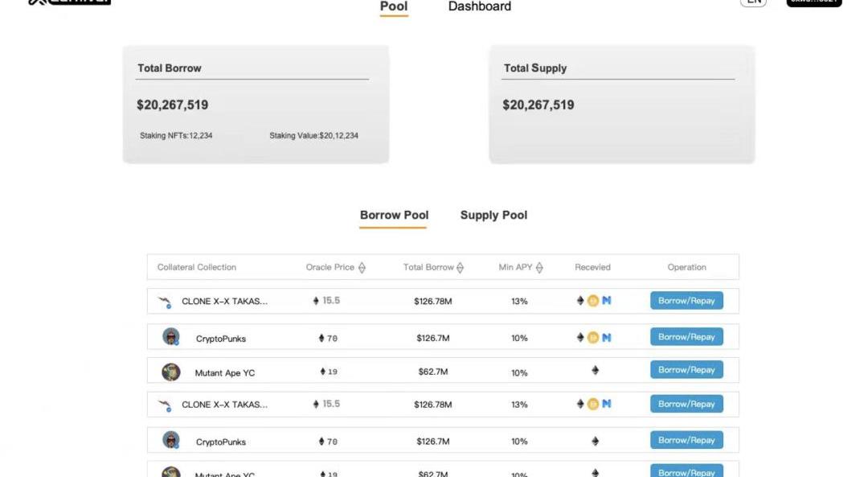868x477 pixels.
Task: Click the blue N token icon in first row
Action: point(607,301)
